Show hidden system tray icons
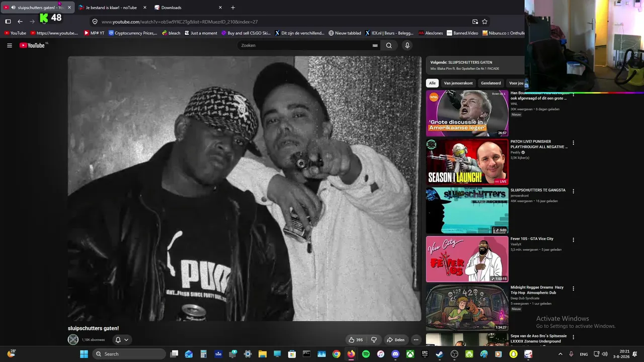The height and width of the screenshot is (362, 644). (x=560, y=354)
